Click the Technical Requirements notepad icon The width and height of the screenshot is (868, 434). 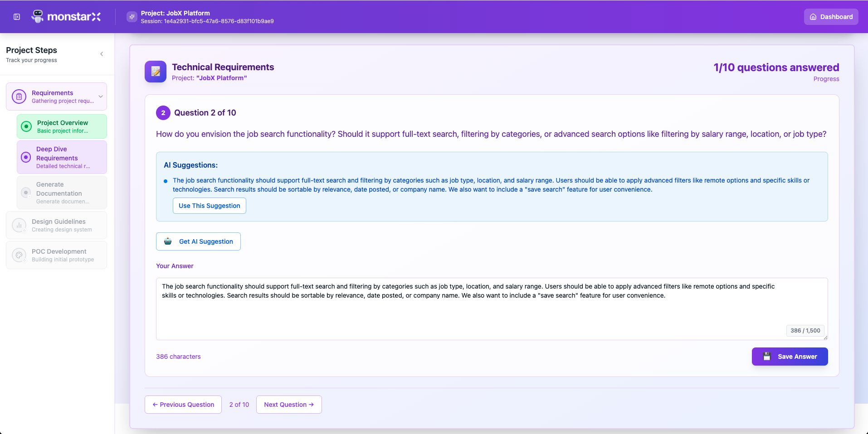[156, 72]
